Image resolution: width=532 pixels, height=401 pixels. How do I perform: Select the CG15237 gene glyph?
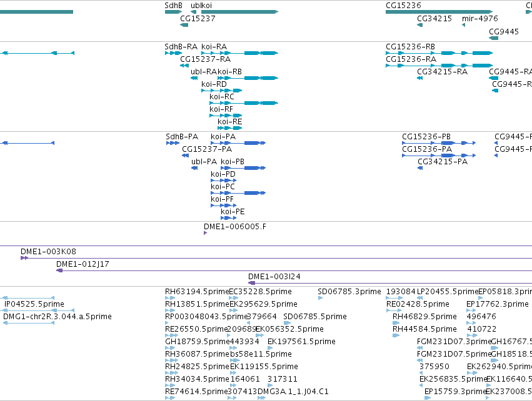pyautogui.click(x=184, y=25)
